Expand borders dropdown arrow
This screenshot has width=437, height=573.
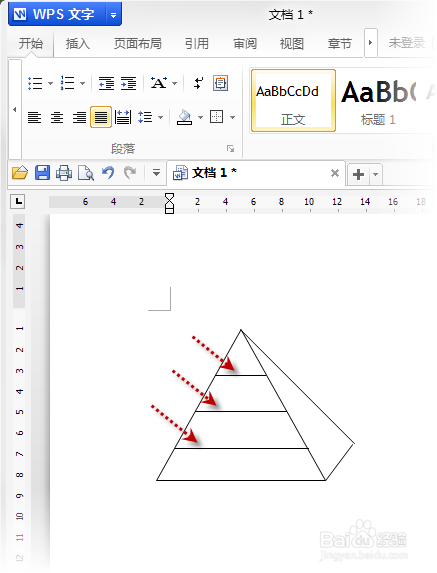click(232, 117)
